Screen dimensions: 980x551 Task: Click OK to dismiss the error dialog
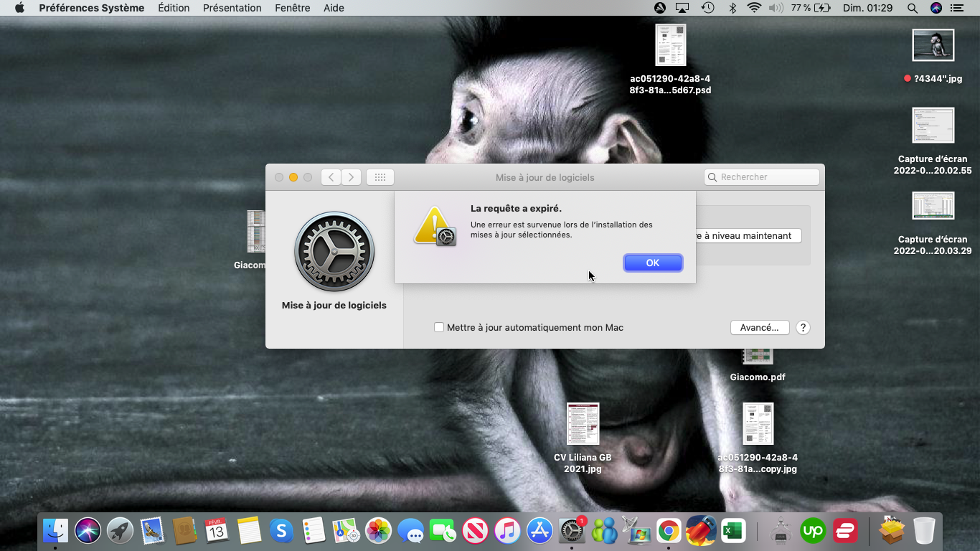652,263
